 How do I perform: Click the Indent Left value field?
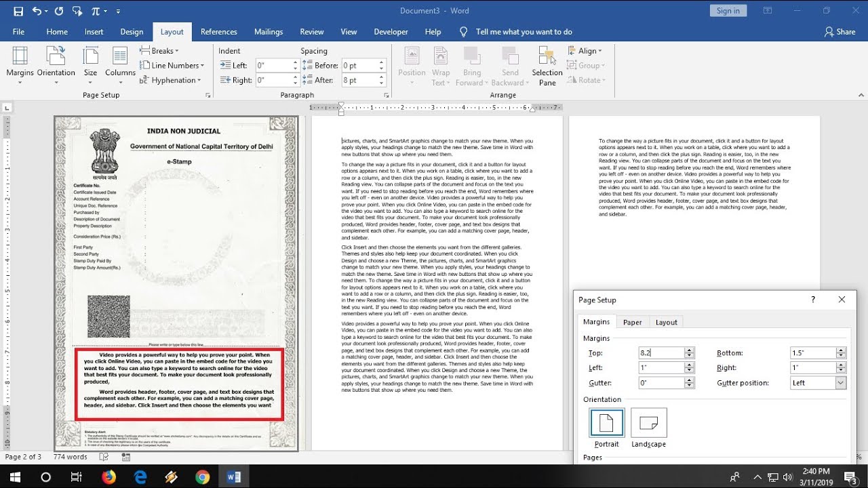[x=274, y=65]
